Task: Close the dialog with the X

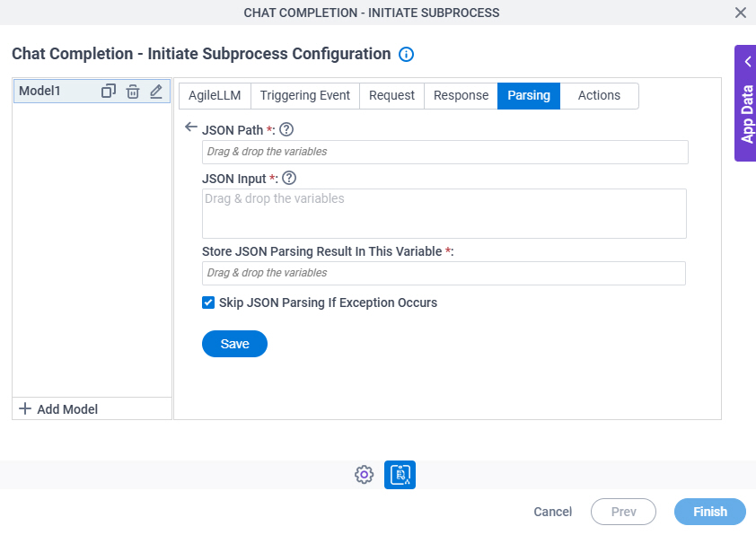Action: pos(741,13)
